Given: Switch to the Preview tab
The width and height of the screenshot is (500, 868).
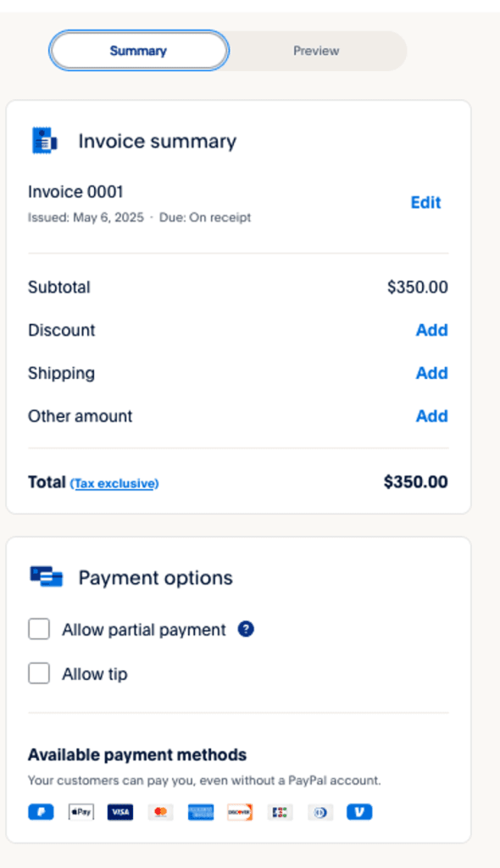Looking at the screenshot, I should [316, 50].
